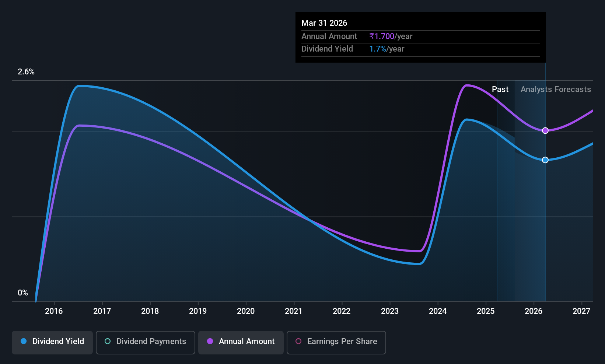Image resolution: width=605 pixels, height=364 pixels.
Task: Click the 2024 x-axis label
Action: 438,311
